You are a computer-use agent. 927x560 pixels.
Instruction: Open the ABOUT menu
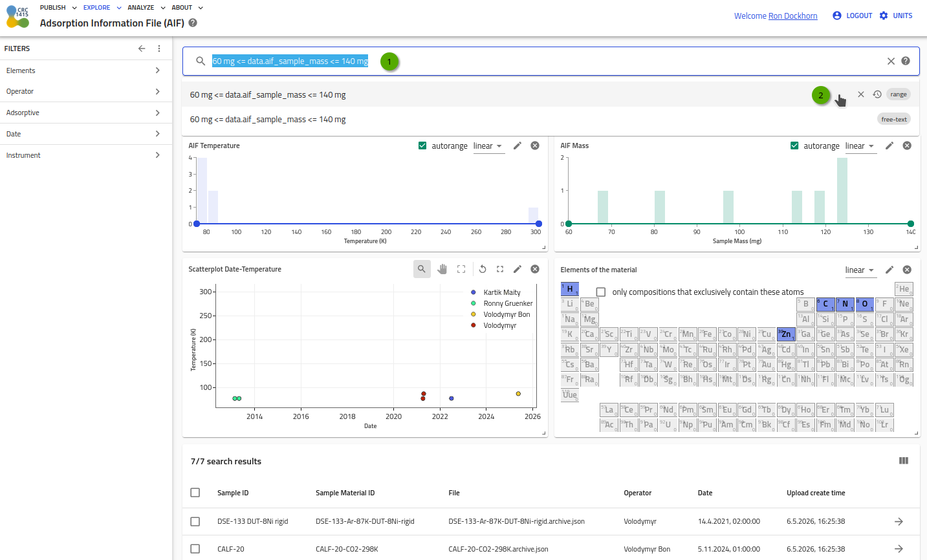click(x=188, y=8)
